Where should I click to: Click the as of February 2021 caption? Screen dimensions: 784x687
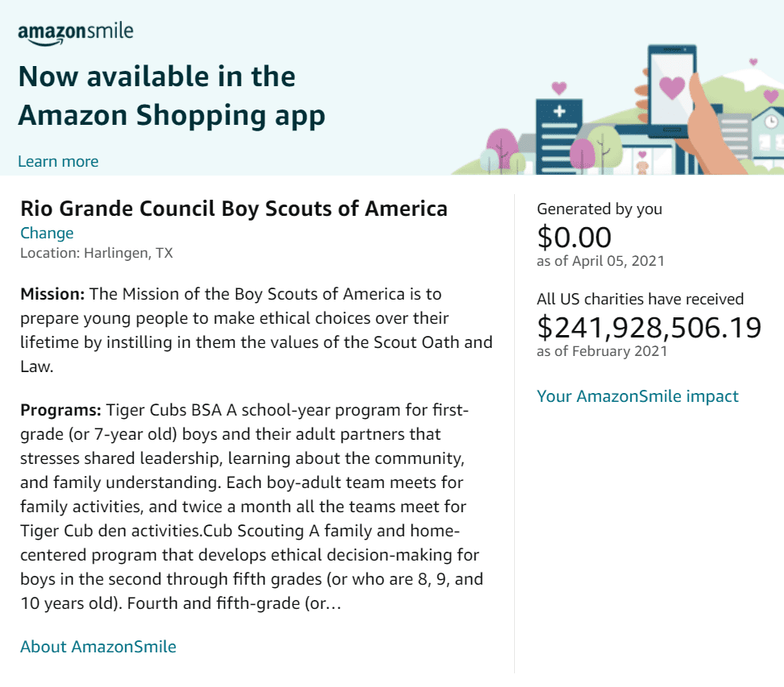[x=602, y=351]
